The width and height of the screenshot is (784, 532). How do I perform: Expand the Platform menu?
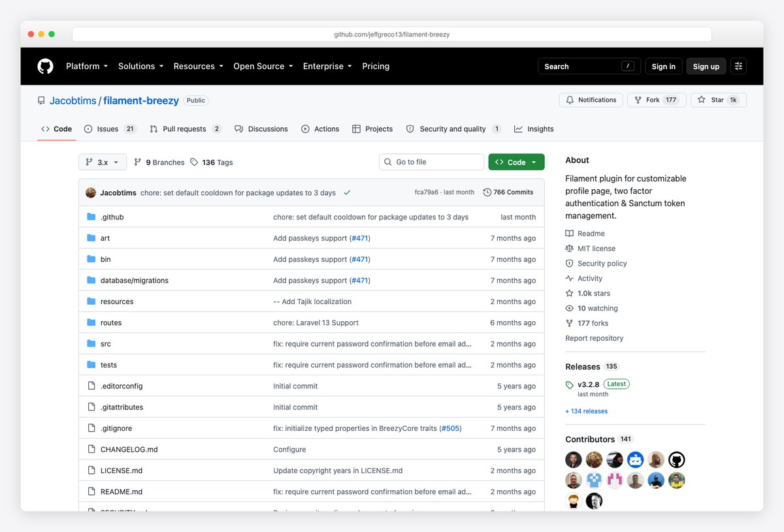point(87,66)
